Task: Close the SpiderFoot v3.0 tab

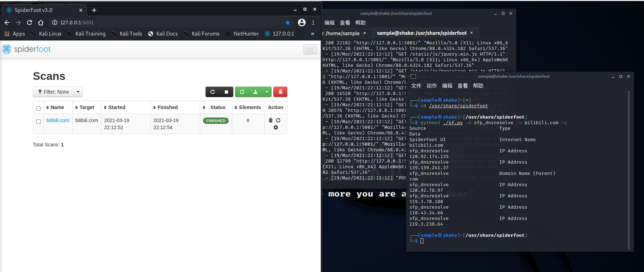Action: point(81,10)
